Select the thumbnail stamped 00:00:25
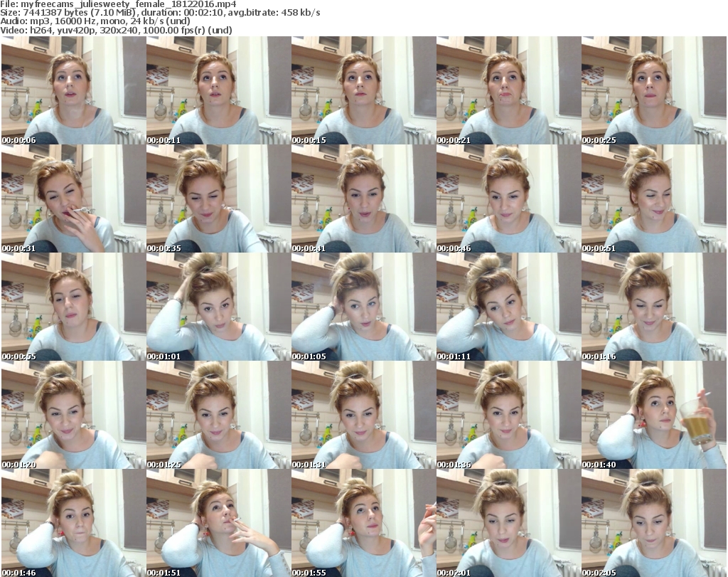Image resolution: width=728 pixels, height=577 pixels. [x=654, y=90]
